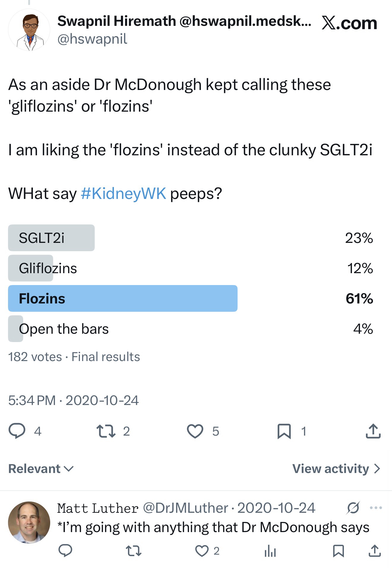The width and height of the screenshot is (392, 568).
Task: Open the @hswapnil profile handle
Action: [92, 39]
